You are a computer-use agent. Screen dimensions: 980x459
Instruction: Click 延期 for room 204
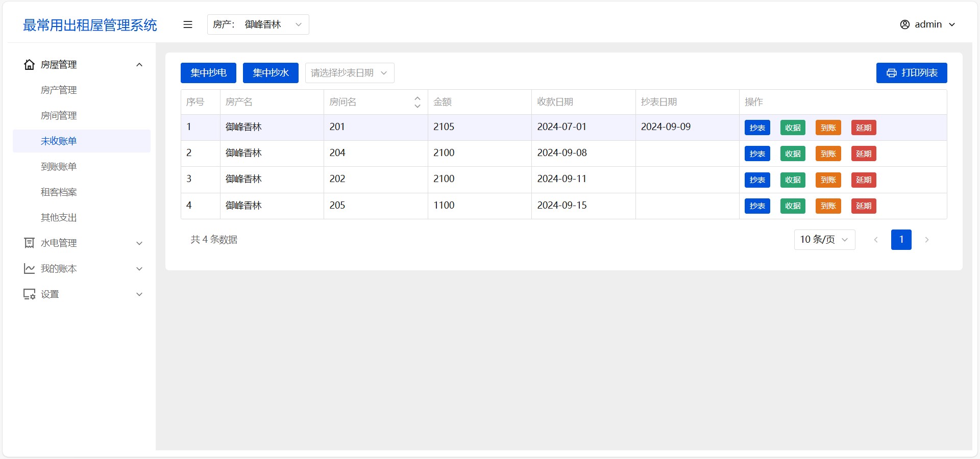click(864, 154)
